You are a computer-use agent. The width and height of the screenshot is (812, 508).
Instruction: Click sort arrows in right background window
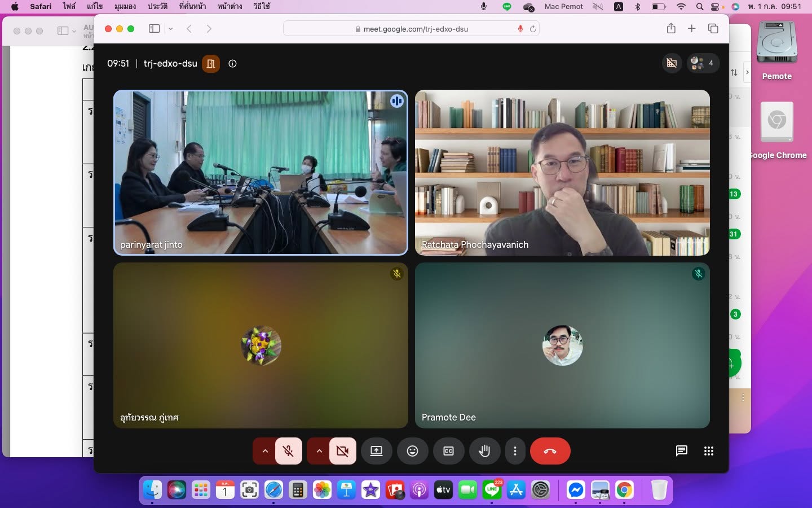(x=734, y=72)
